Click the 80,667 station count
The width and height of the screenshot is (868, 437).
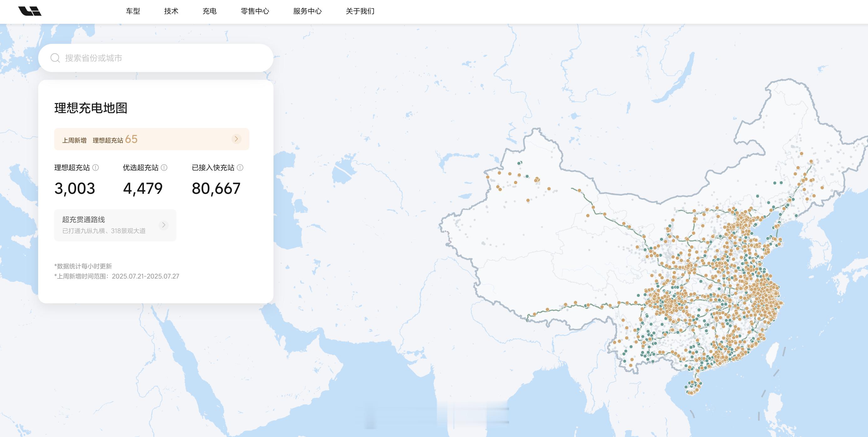coord(216,188)
